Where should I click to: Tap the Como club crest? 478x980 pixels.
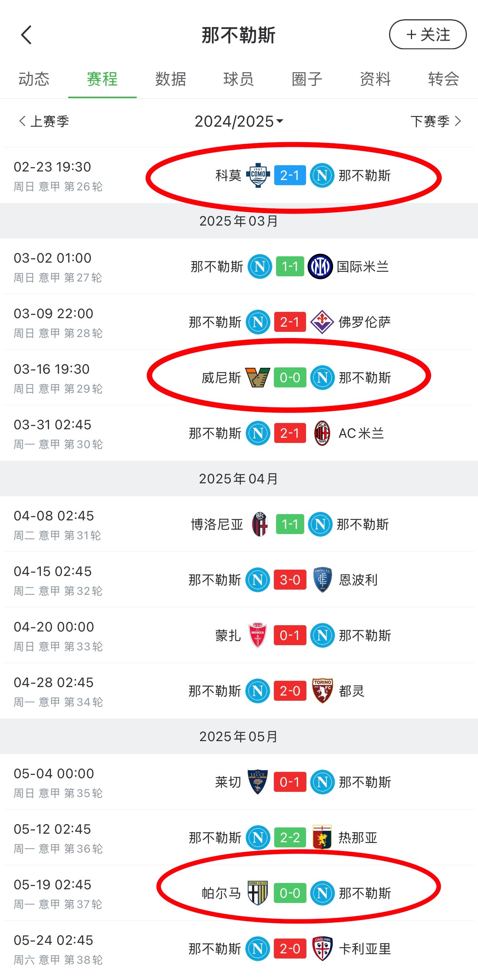[258, 176]
